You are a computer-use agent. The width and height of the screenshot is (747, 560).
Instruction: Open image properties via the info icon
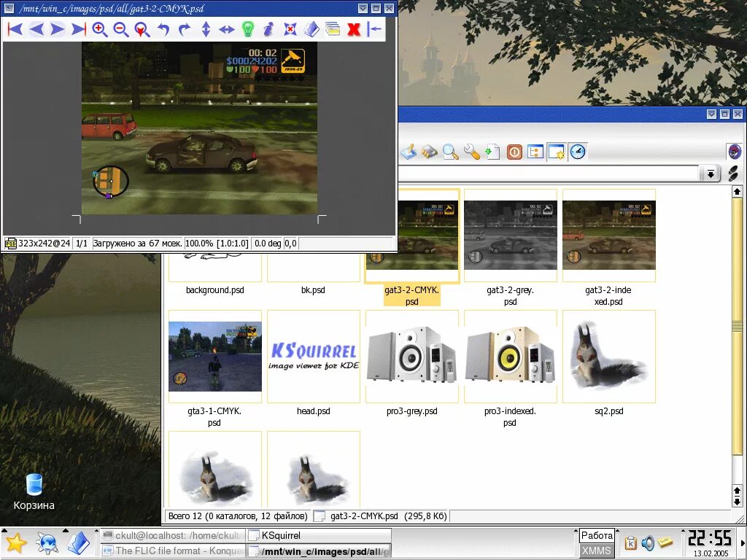click(x=269, y=29)
